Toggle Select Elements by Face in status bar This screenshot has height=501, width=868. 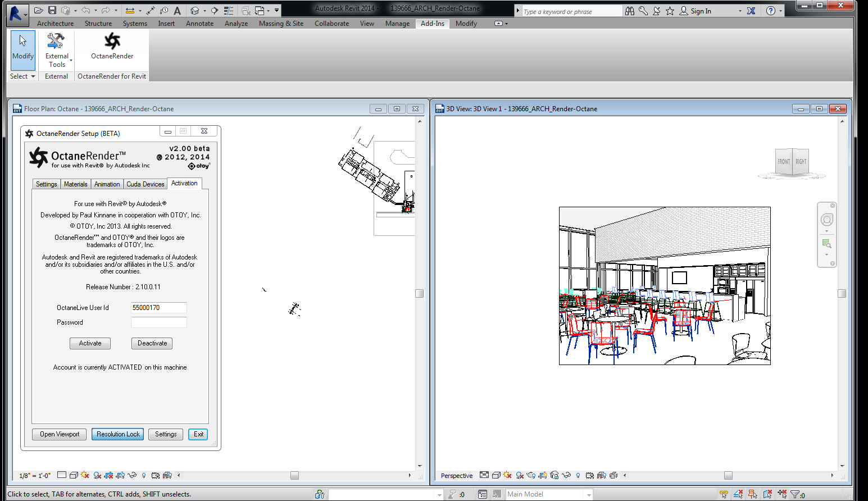click(x=767, y=494)
